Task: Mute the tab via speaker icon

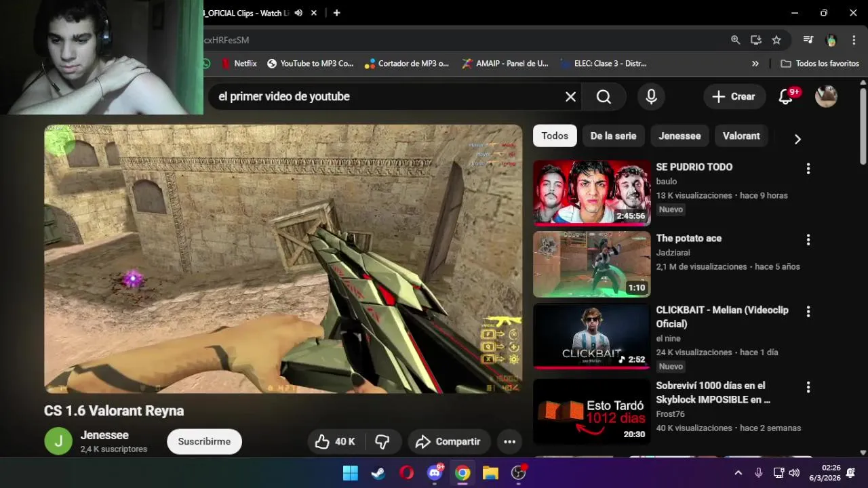Action: click(298, 13)
